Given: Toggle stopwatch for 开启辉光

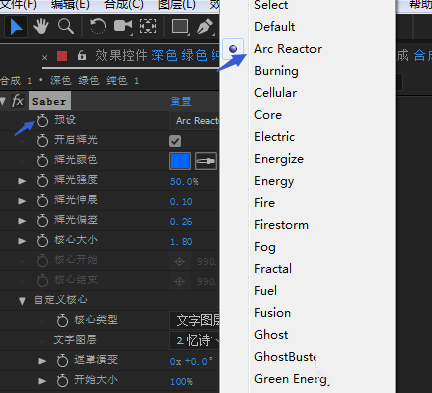Looking at the screenshot, I should pyautogui.click(x=42, y=140).
